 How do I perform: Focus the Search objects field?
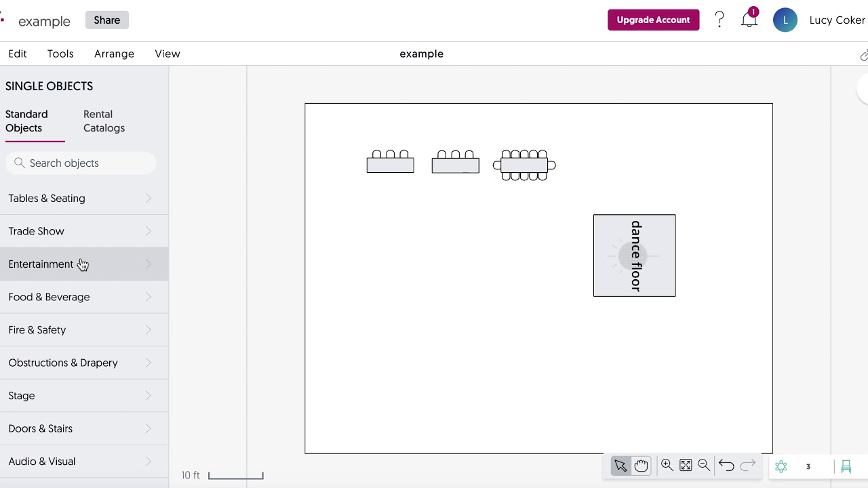81,163
